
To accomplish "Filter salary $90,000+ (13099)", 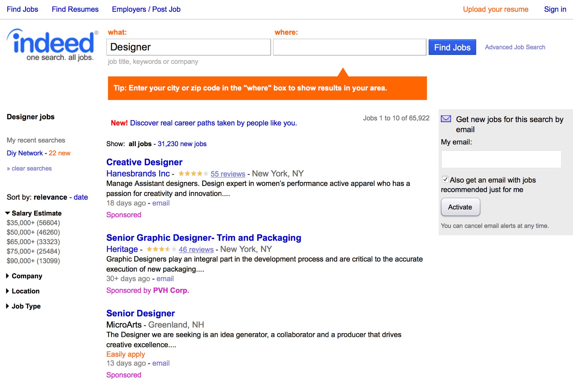I will point(33,261).
